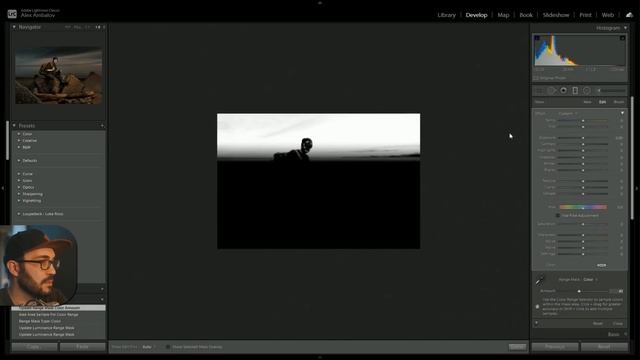The height and width of the screenshot is (360, 640).
Task: Add a new preset with plus icon
Action: click(x=102, y=126)
